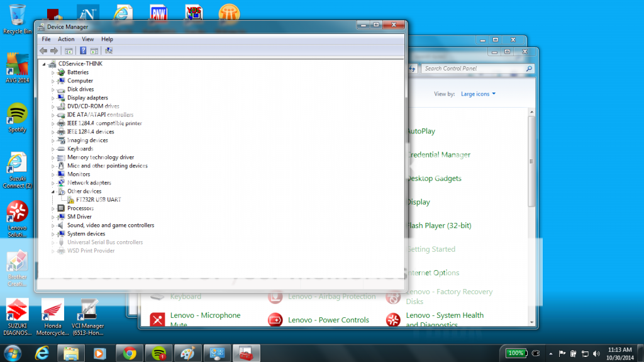
Task: Open Spotify from the desktop shortcut
Action: coord(17,117)
